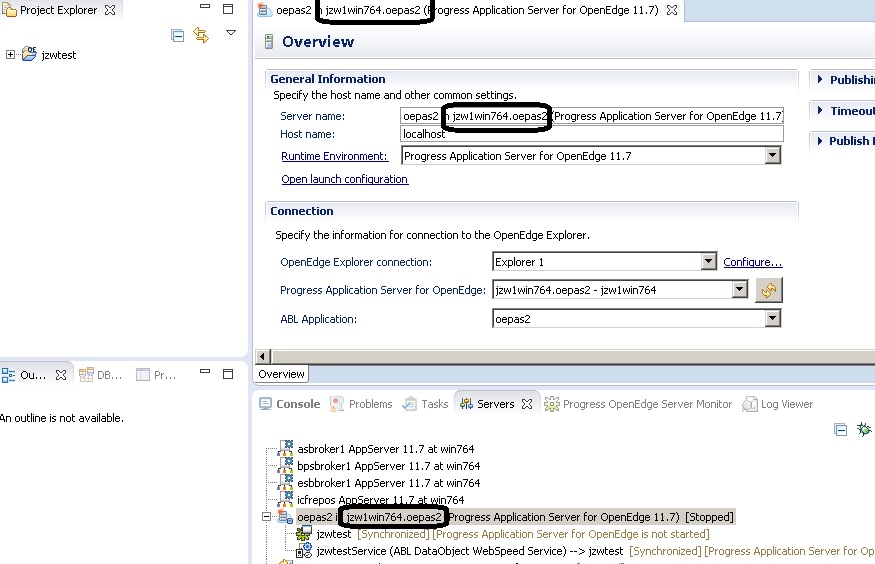
Task: Click the bpsbroker1 server icon
Action: click(x=286, y=465)
